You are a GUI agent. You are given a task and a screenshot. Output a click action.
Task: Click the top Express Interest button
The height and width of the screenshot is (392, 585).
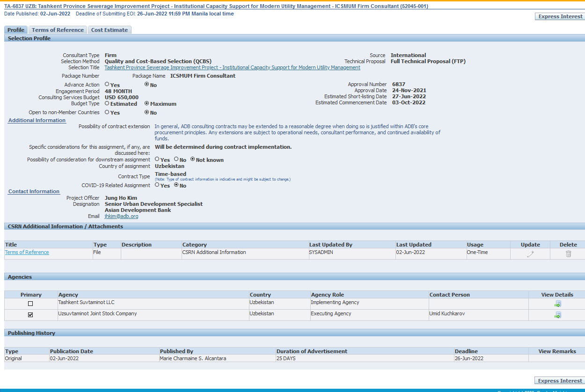click(560, 16)
